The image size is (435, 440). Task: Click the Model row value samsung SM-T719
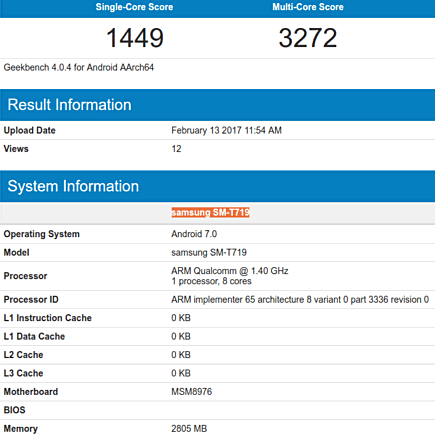click(209, 252)
